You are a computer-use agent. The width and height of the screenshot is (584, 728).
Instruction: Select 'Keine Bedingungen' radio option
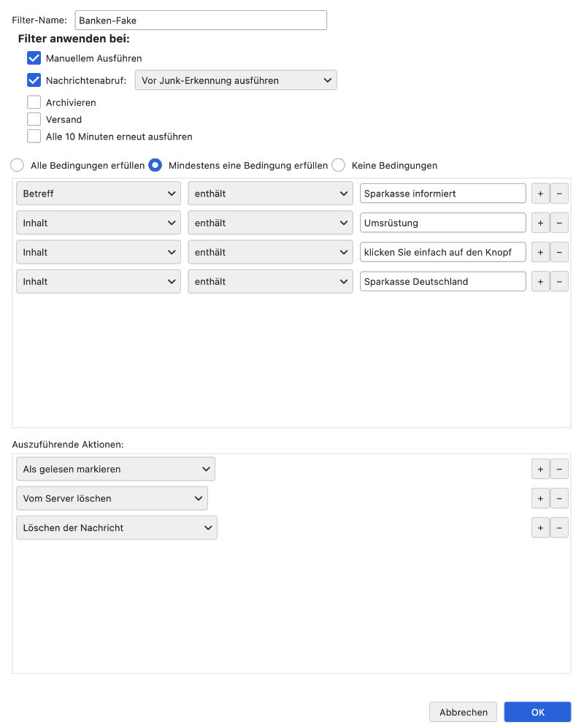(x=339, y=165)
